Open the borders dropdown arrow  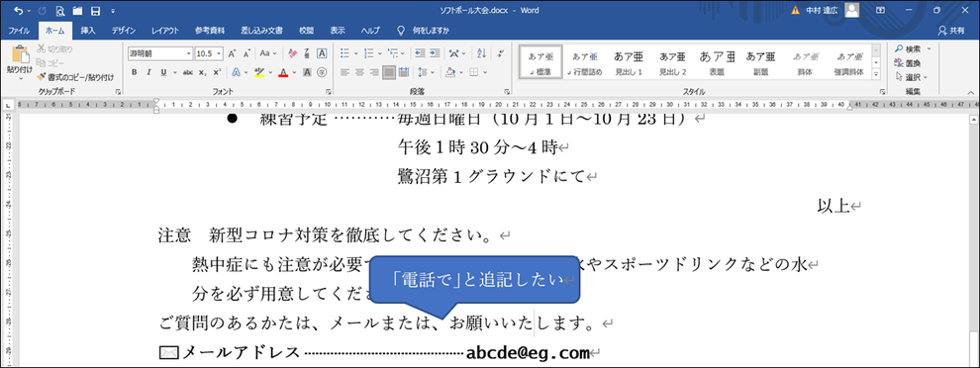coord(485,72)
